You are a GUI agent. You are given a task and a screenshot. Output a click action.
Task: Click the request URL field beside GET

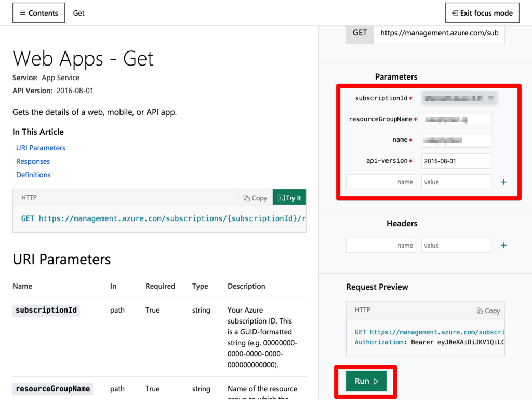[439, 33]
